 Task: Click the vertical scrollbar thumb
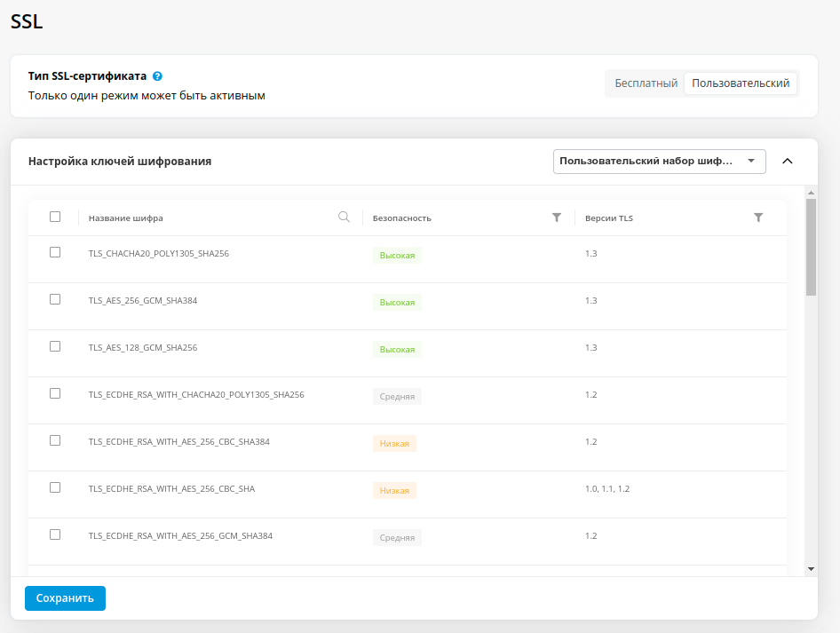pos(811,247)
